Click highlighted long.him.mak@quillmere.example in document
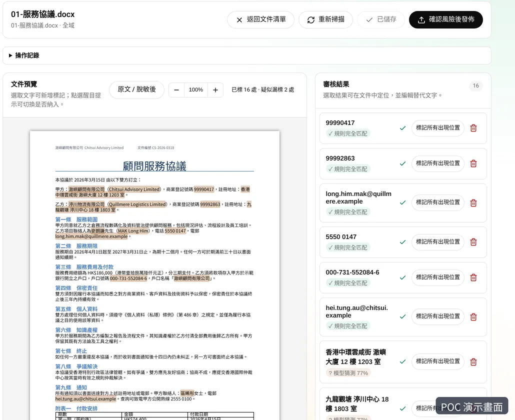Image resolution: width=515 pixels, height=420 pixels. [x=91, y=236]
